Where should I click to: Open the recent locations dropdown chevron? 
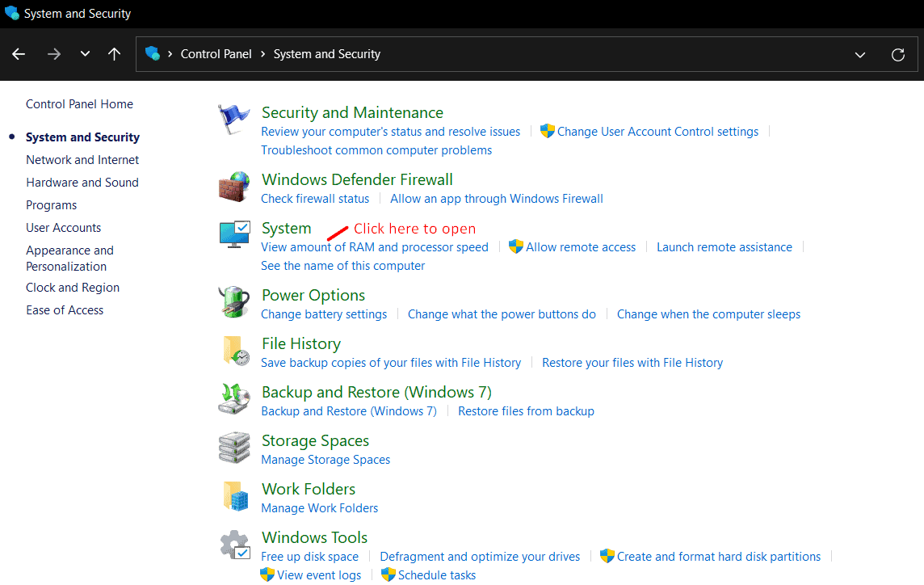coord(85,54)
